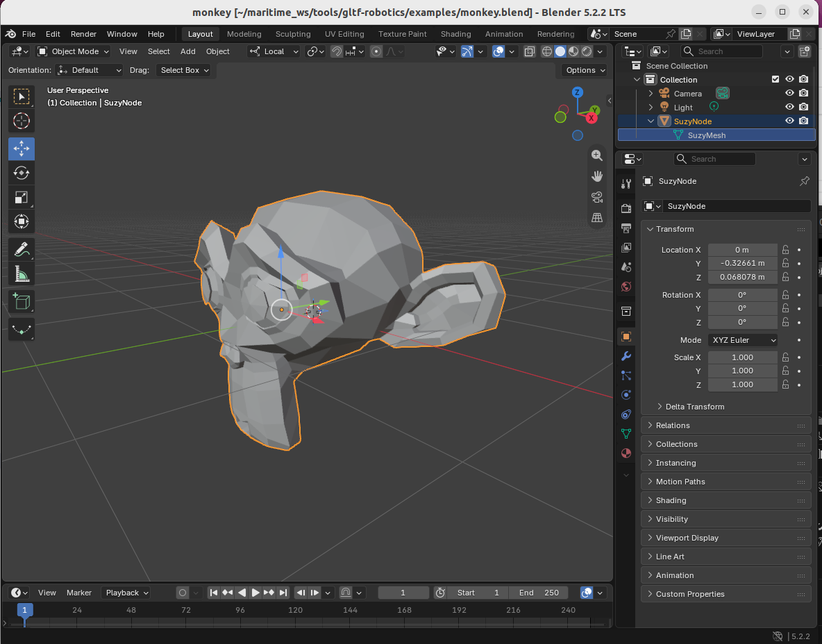
Task: Open the Physics properties tab
Action: [x=626, y=395]
